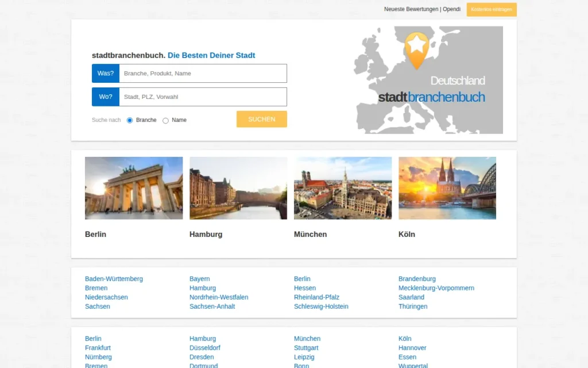Image resolution: width=588 pixels, height=368 pixels.
Task: Open the Leipzig city link
Action: [x=304, y=357]
